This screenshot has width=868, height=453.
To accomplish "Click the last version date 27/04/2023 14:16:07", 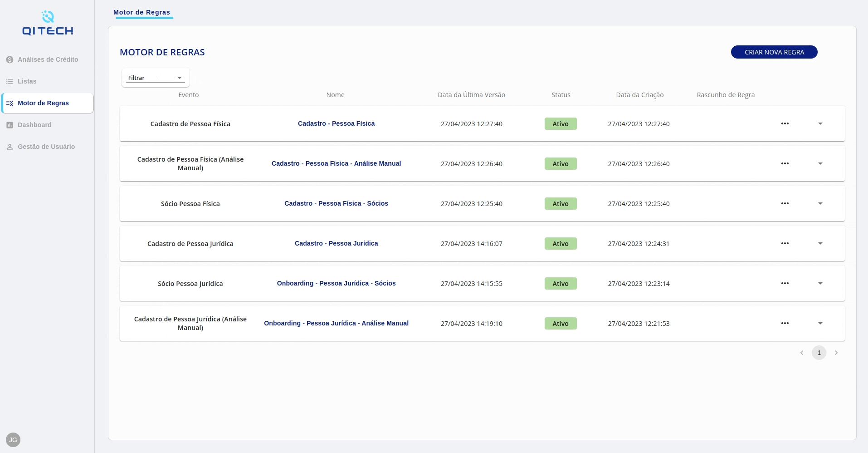I will tap(472, 244).
